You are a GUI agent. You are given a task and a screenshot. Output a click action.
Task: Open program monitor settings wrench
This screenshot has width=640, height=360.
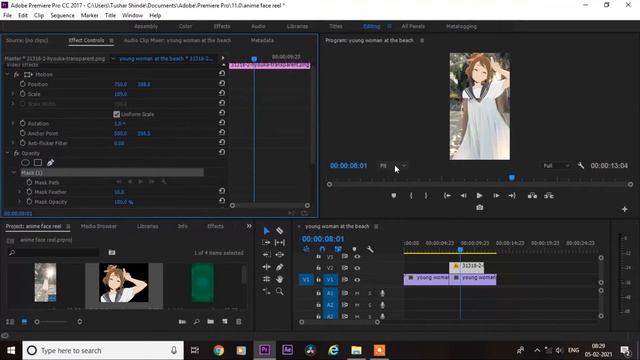[581, 165]
